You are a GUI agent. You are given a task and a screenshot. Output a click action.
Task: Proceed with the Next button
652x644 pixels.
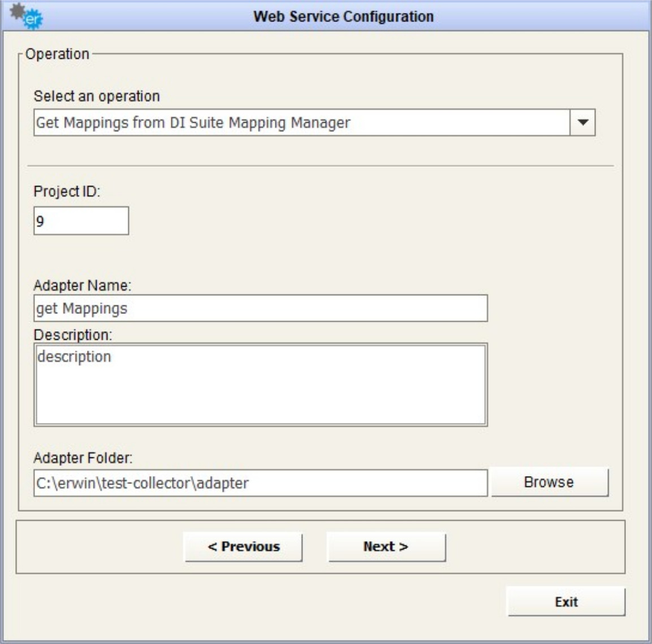click(x=386, y=546)
